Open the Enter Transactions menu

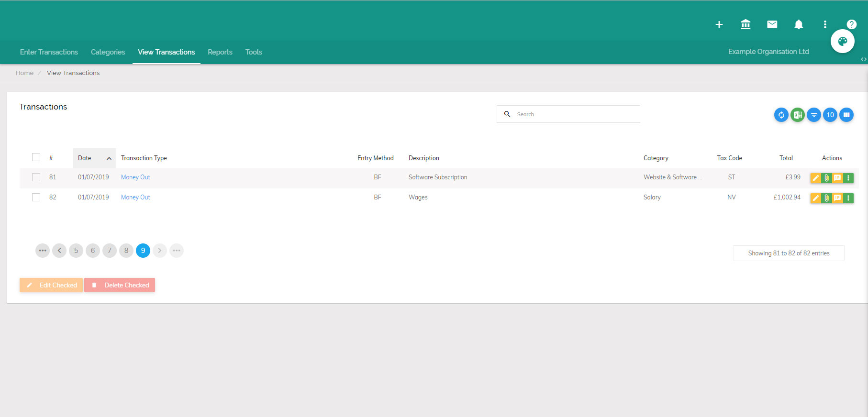(49, 52)
